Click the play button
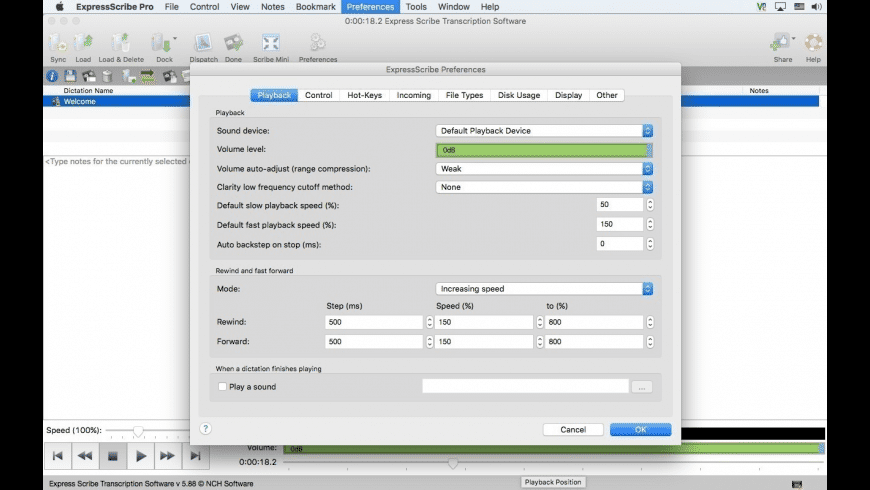Image resolution: width=870 pixels, height=490 pixels. [140, 456]
